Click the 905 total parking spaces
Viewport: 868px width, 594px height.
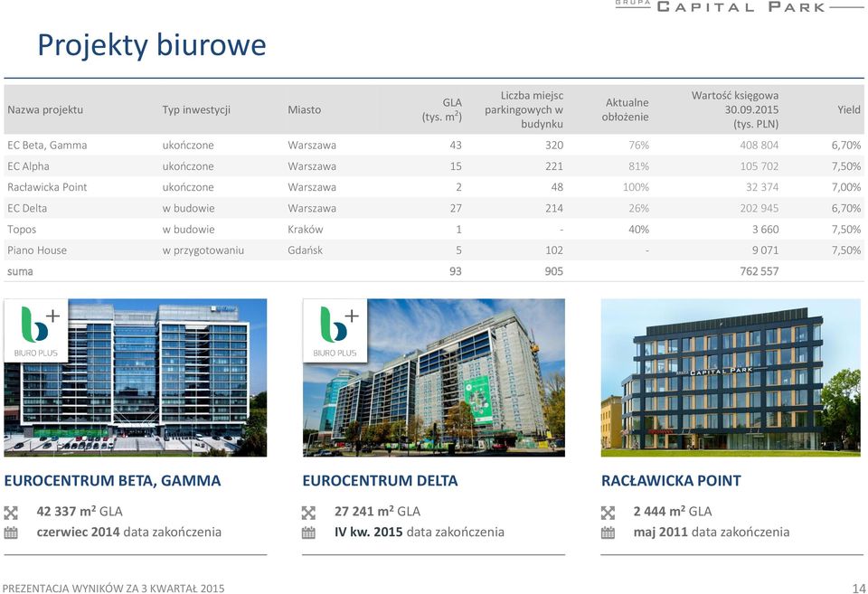[x=554, y=271]
